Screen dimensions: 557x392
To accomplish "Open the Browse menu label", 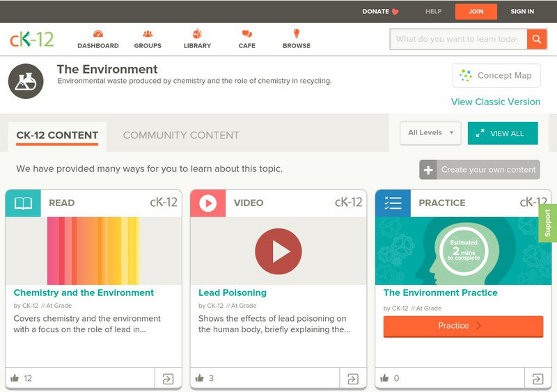I will (x=297, y=46).
